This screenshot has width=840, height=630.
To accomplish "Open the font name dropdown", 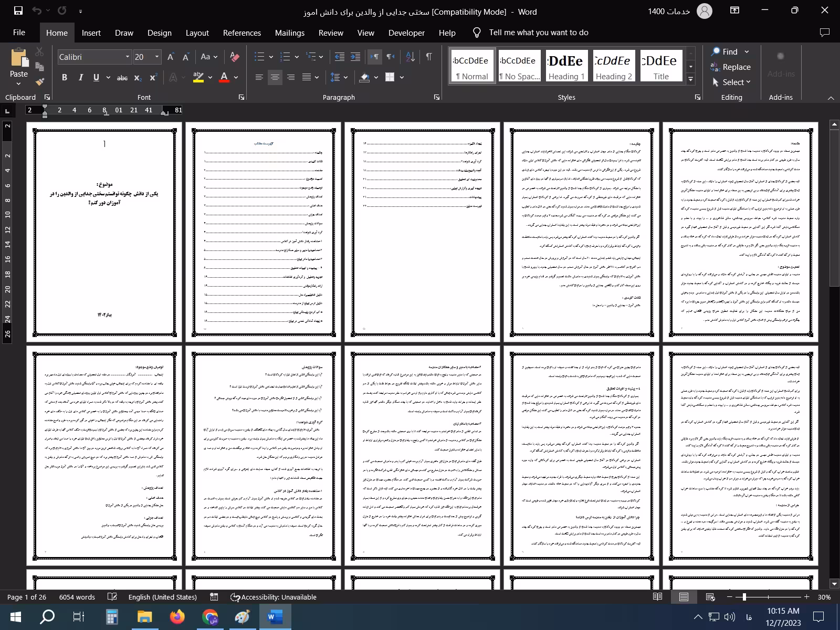I will [x=127, y=57].
